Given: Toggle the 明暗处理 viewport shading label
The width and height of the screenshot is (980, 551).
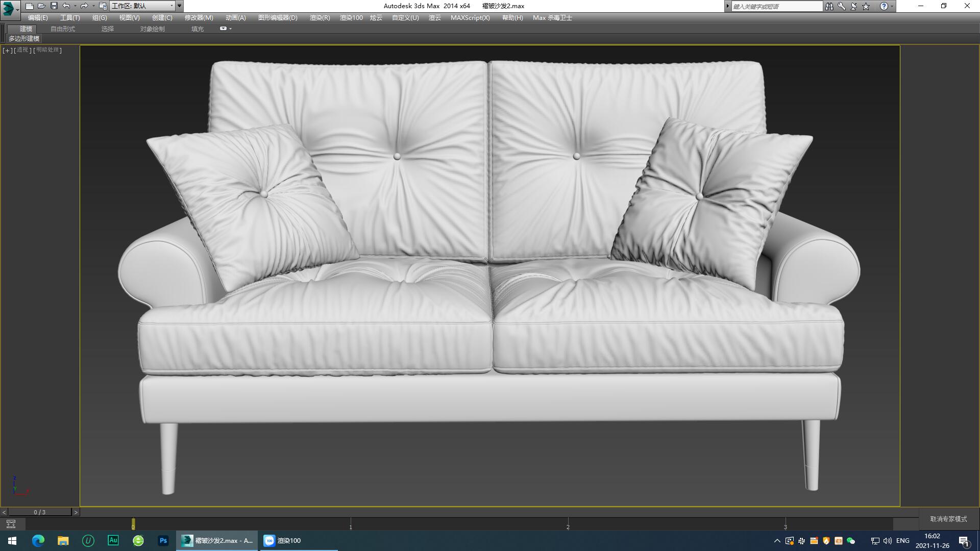Looking at the screenshot, I should pyautogui.click(x=47, y=51).
